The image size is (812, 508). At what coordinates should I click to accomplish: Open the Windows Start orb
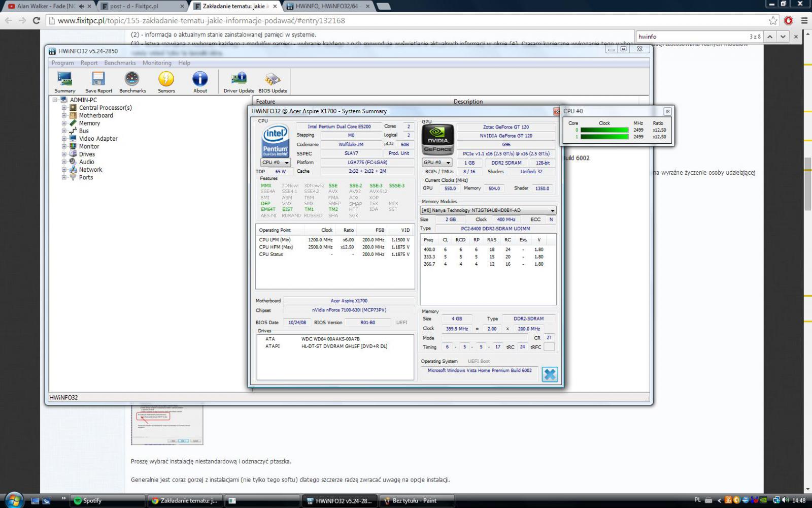point(13,500)
